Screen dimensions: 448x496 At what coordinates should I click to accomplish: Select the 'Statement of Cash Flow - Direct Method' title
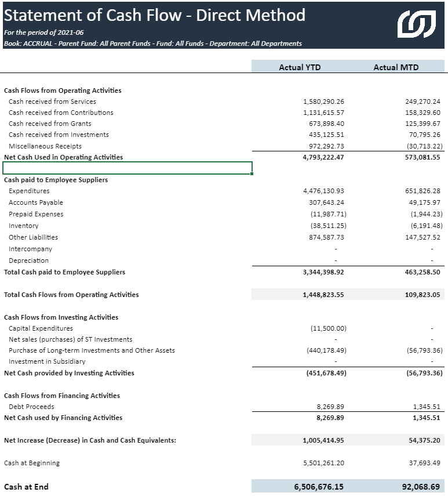click(155, 15)
